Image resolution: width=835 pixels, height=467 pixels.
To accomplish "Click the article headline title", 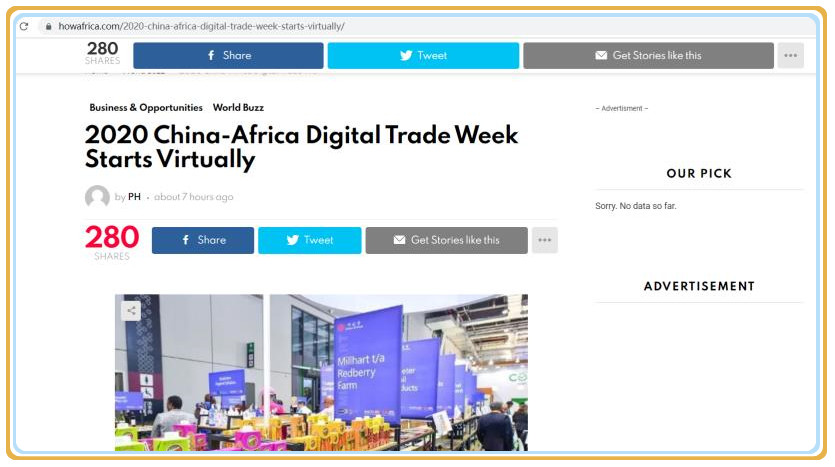I will (x=300, y=146).
